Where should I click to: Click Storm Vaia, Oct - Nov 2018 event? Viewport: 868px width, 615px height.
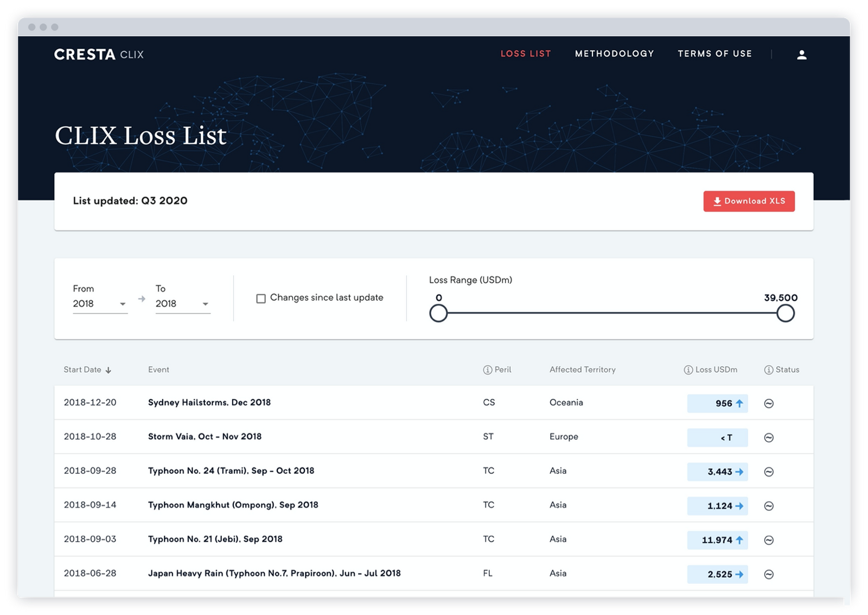click(205, 437)
